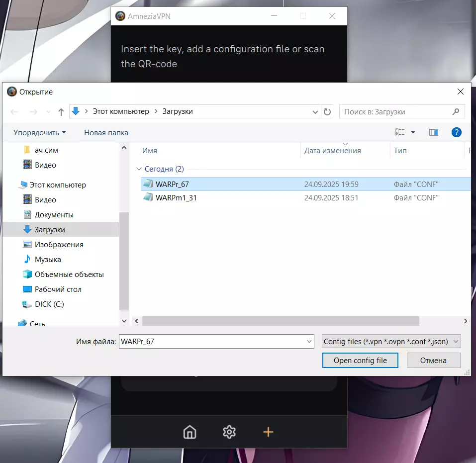Viewport: 476px width, 463px height.
Task: Click the Поиск в: Загрузки search box
Action: pyautogui.click(x=401, y=112)
